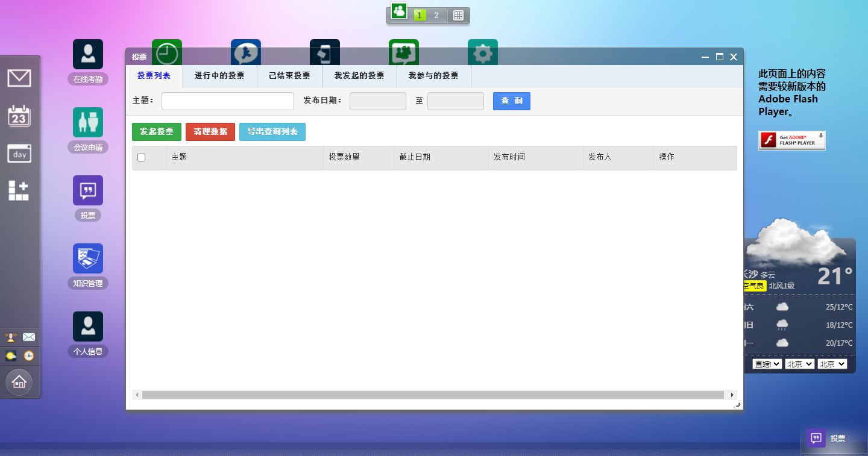
Task: Expand the first 北京 city dropdown
Action: [799, 363]
